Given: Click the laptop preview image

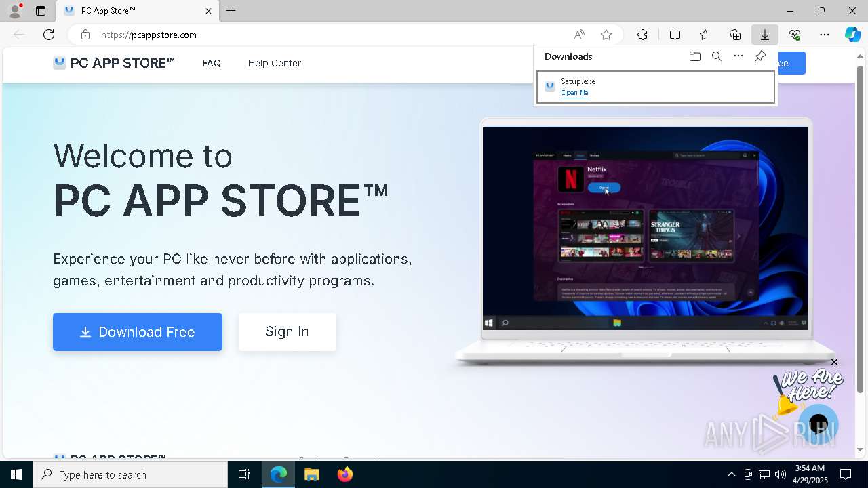Looking at the screenshot, I should tap(646, 241).
